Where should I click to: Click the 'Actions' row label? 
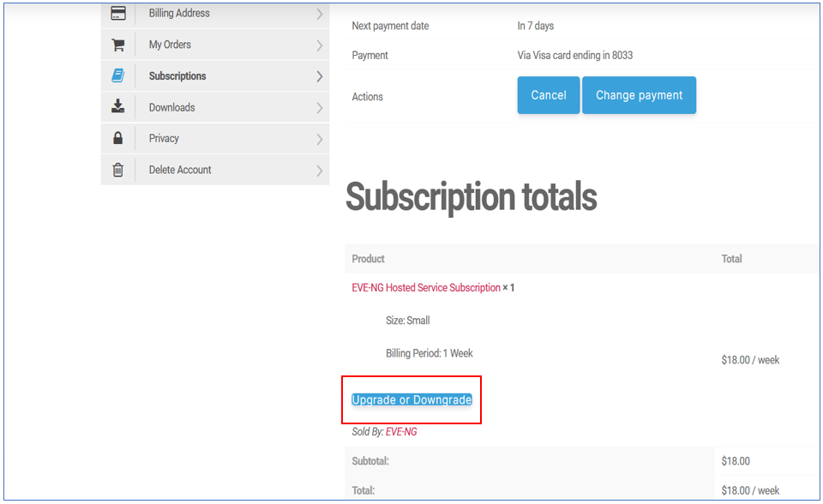point(367,97)
